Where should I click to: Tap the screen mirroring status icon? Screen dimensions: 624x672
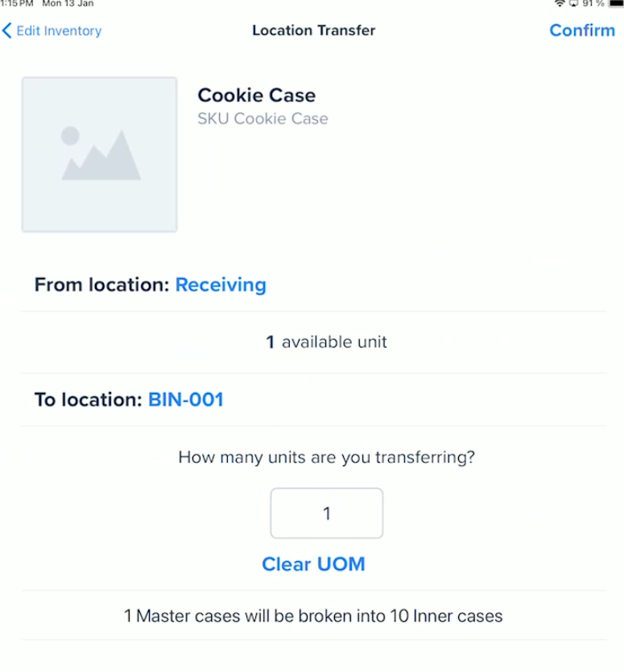[573, 3]
